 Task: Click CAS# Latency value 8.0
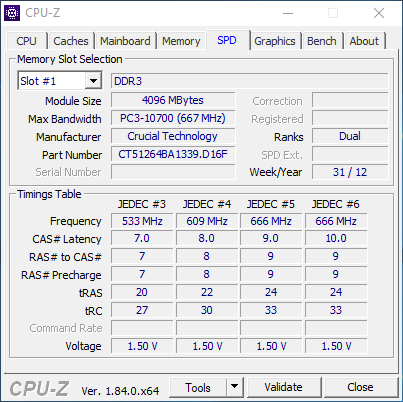(207, 239)
